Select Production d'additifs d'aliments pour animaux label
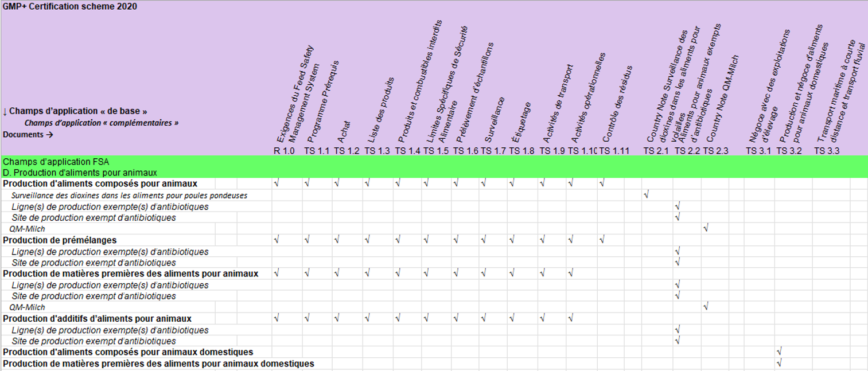Viewport: 868px width, 371px height. (97, 318)
